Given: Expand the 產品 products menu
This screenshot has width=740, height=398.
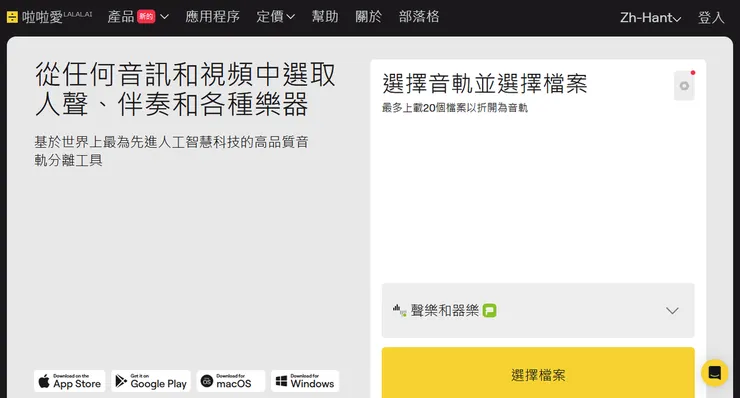Looking at the screenshot, I should (x=138, y=17).
